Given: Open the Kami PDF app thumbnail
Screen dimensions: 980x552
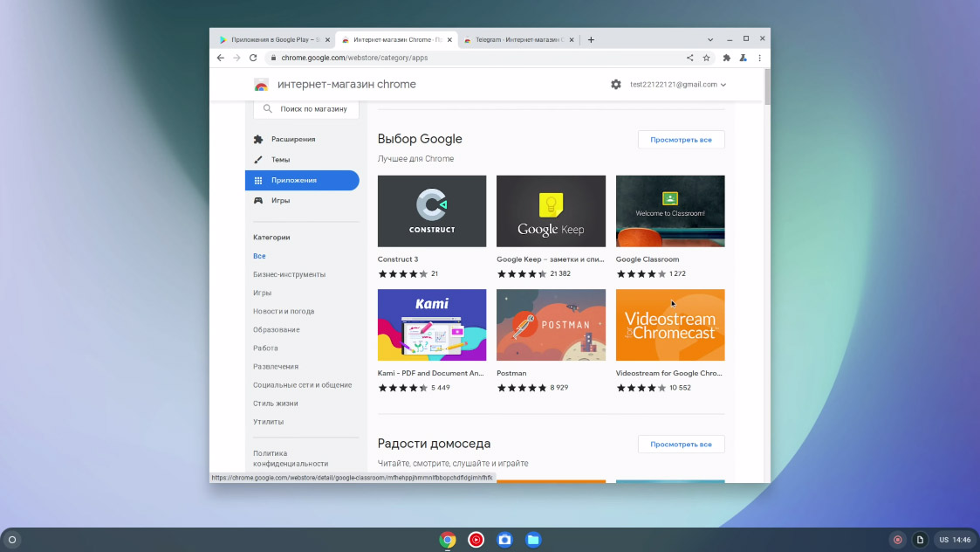Looking at the screenshot, I should tap(432, 325).
